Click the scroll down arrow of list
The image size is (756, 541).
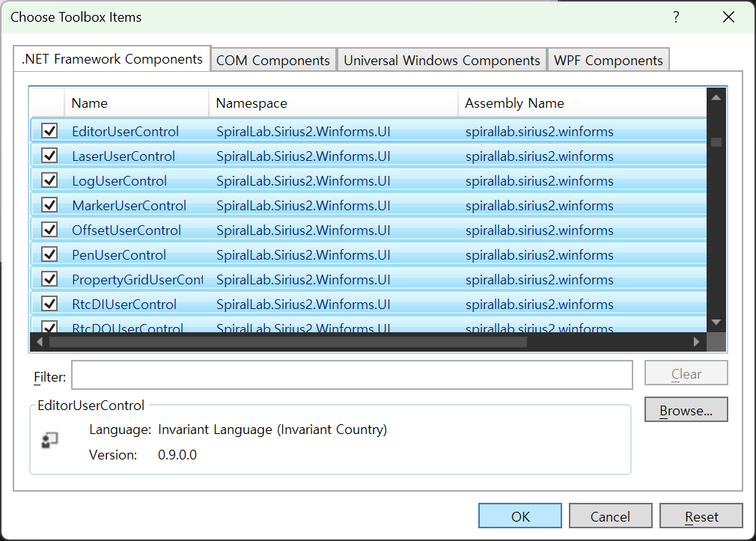[x=716, y=322]
